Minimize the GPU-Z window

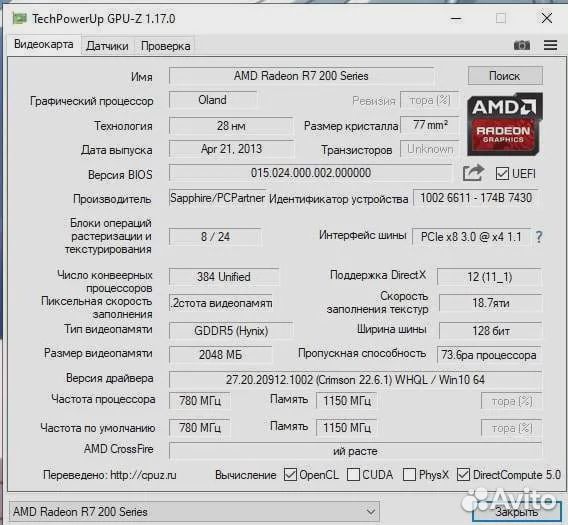coord(456,18)
